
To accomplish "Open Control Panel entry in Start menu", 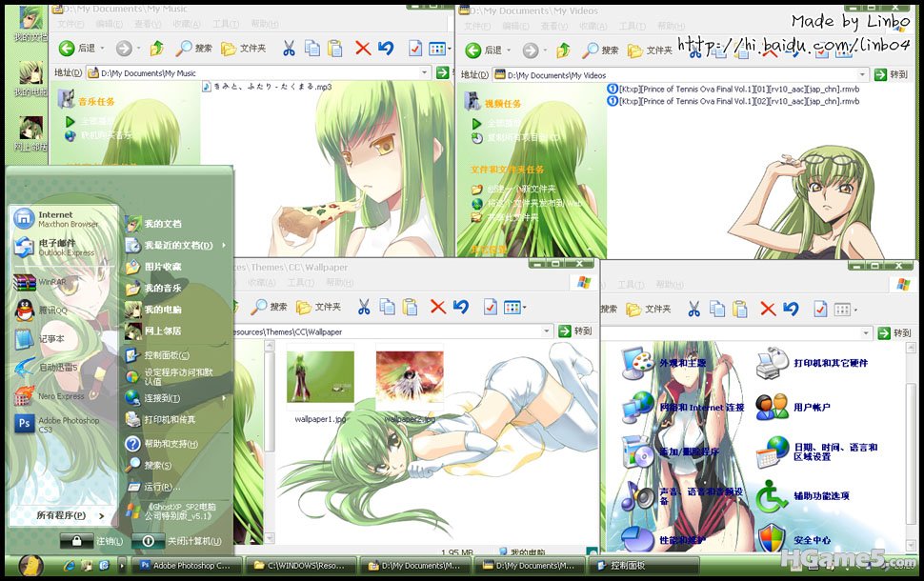I will point(167,355).
